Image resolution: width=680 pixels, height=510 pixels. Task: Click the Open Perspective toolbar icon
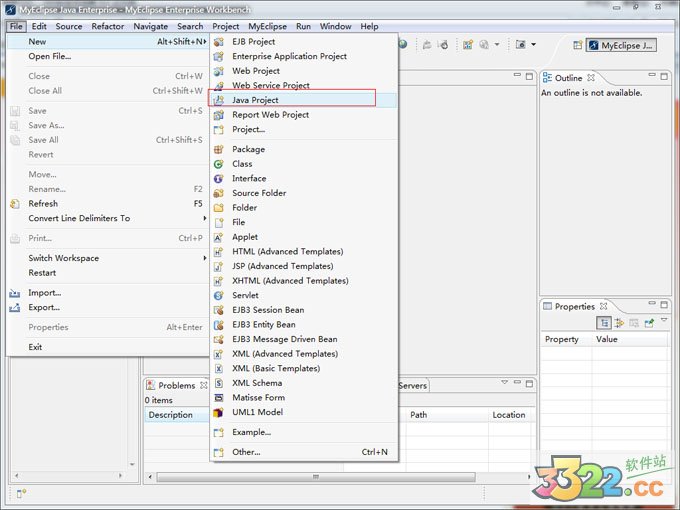577,46
